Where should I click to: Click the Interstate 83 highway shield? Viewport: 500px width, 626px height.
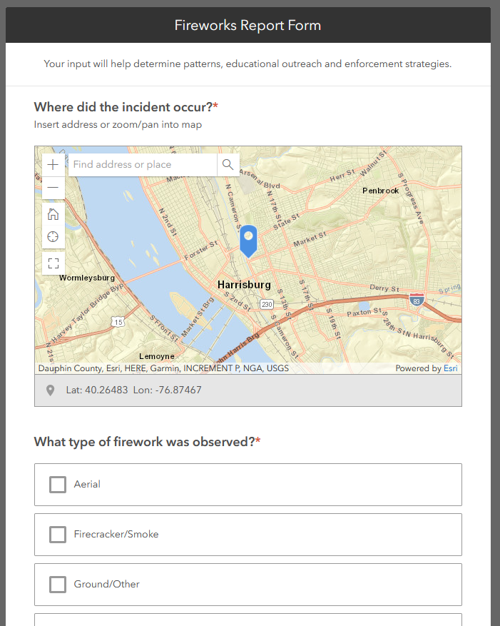(x=417, y=299)
